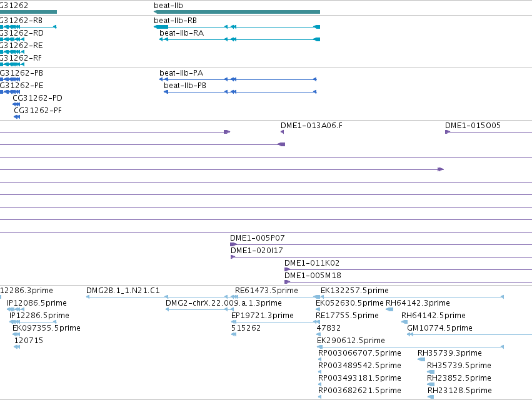Select EK097355.5prime EST label
Viewport: 532px width, 400px height.
pyautogui.click(x=46, y=328)
